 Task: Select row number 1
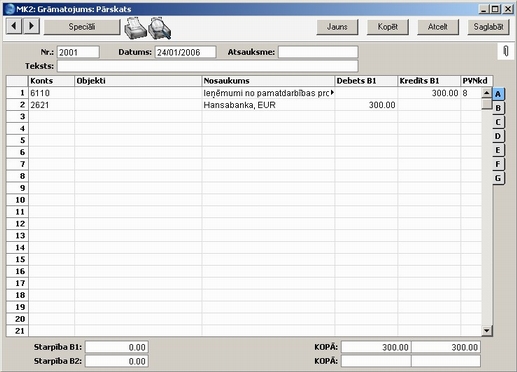[x=17, y=93]
